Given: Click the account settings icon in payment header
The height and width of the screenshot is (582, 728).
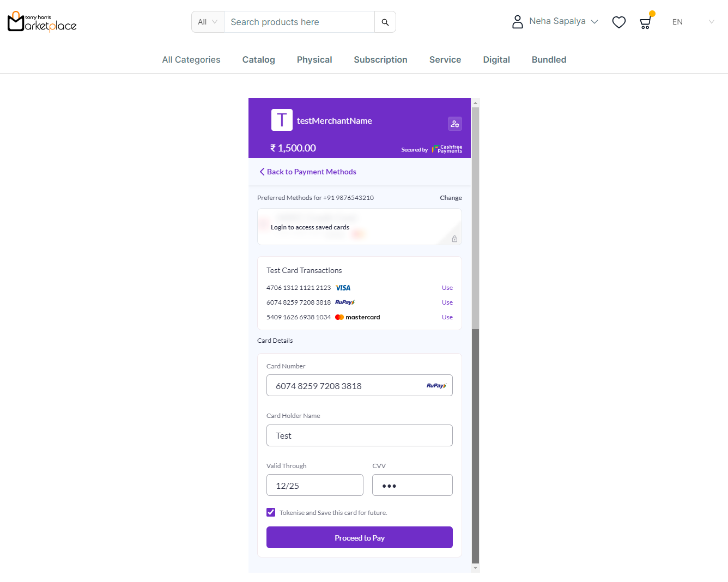Looking at the screenshot, I should coord(454,124).
